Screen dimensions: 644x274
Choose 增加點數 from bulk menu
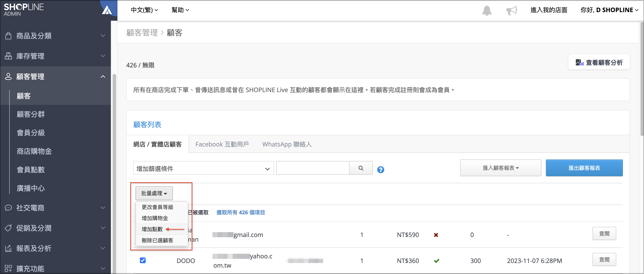(161, 229)
